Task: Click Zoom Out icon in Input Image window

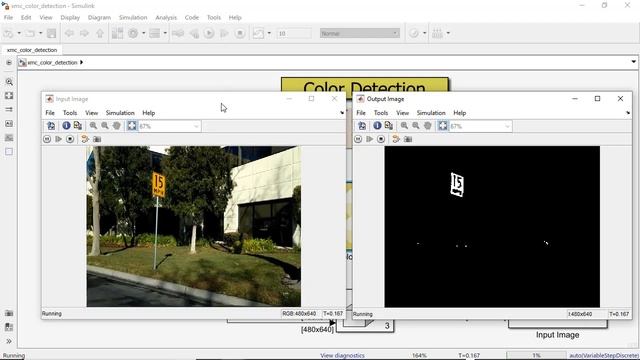Action: click(105, 126)
